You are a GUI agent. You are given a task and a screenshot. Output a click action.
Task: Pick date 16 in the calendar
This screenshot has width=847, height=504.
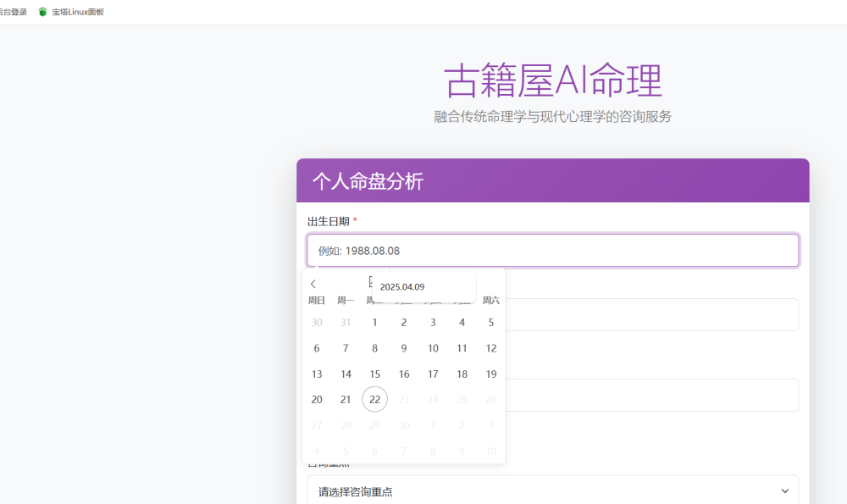coord(404,374)
